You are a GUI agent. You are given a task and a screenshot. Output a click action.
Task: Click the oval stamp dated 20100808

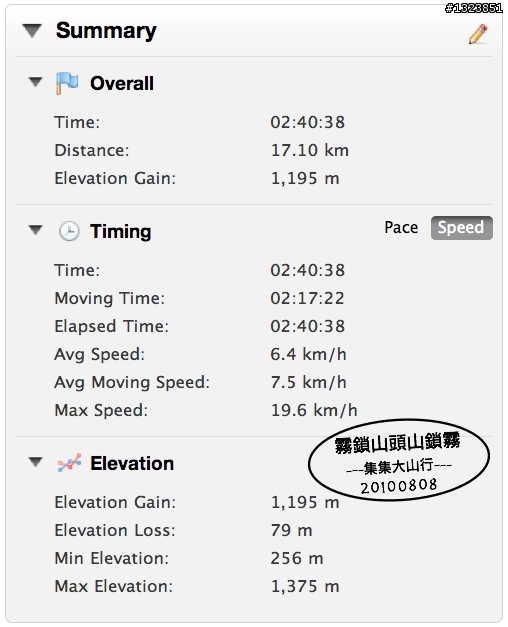click(x=399, y=460)
